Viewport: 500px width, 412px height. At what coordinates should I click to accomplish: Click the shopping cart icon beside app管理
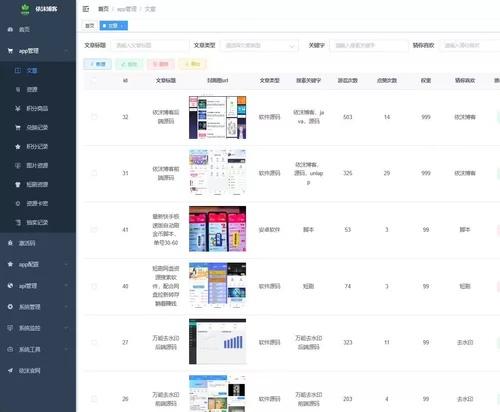pos(10,51)
